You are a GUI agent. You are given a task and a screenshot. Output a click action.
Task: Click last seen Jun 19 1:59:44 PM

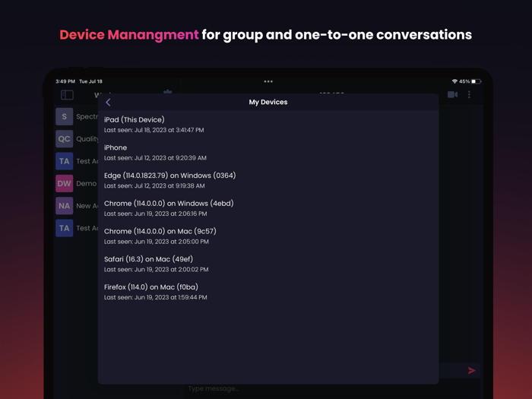155,297
